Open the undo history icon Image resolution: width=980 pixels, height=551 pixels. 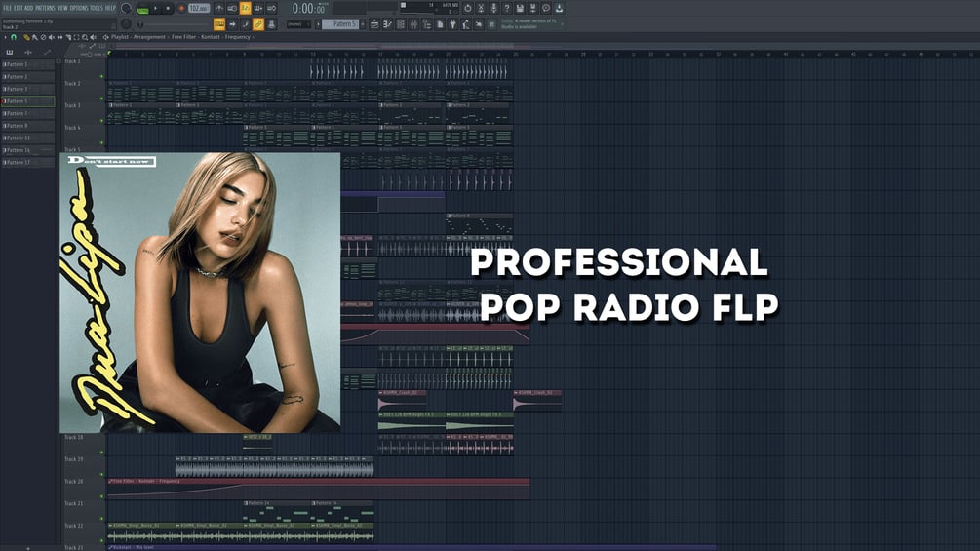[467, 8]
